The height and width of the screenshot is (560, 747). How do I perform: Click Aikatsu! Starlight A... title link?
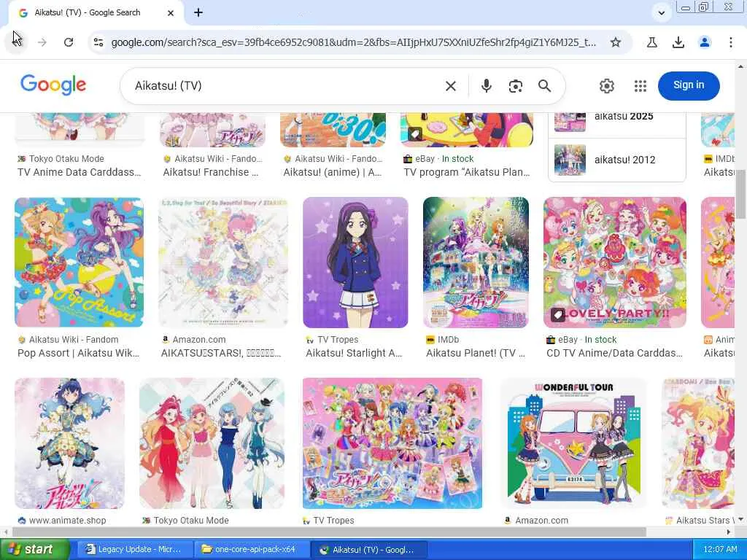[x=354, y=354]
